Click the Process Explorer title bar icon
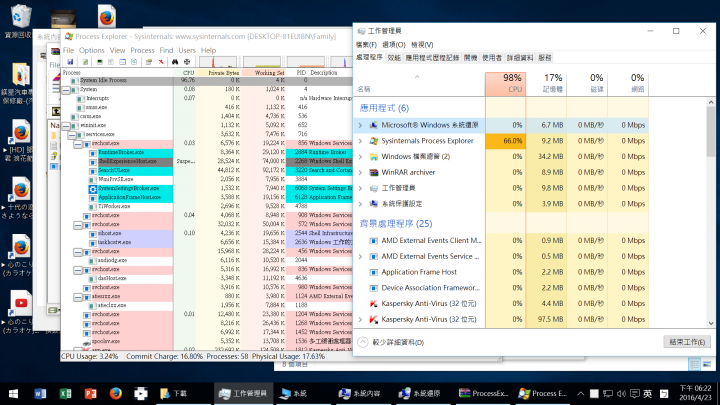Viewport: 720px width, 405px height. [69, 36]
